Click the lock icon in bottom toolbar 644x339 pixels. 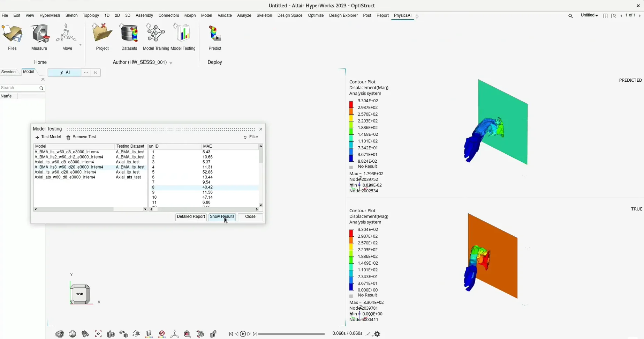click(x=213, y=334)
